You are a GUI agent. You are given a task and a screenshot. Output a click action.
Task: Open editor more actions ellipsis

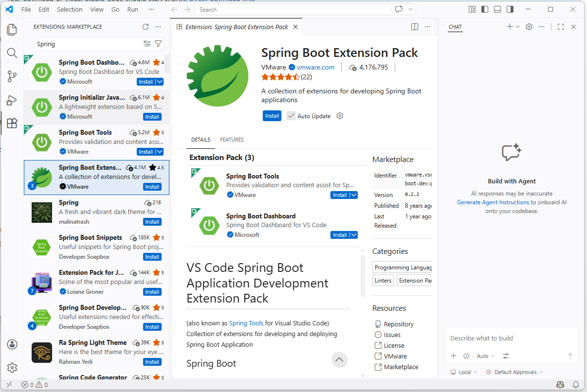tap(427, 27)
